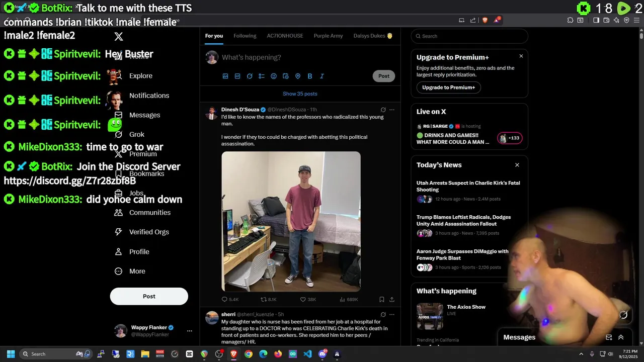Open account menu next to Wappy Flanker
Image resolution: width=644 pixels, height=362 pixels.
pos(190,331)
